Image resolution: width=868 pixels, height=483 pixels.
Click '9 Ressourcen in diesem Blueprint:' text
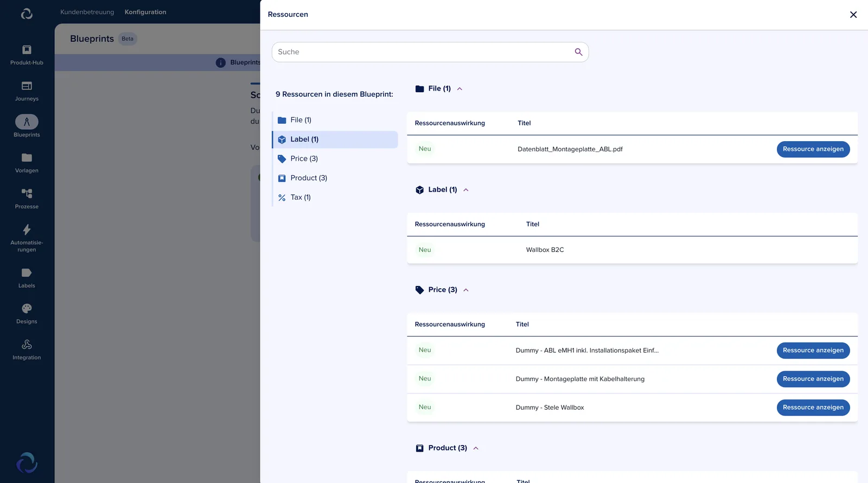[334, 94]
